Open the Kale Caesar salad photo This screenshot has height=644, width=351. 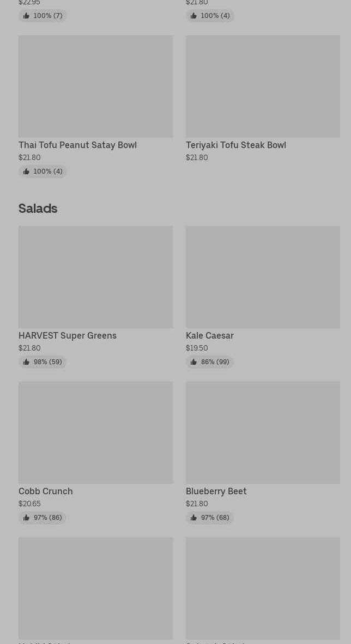[x=263, y=277]
